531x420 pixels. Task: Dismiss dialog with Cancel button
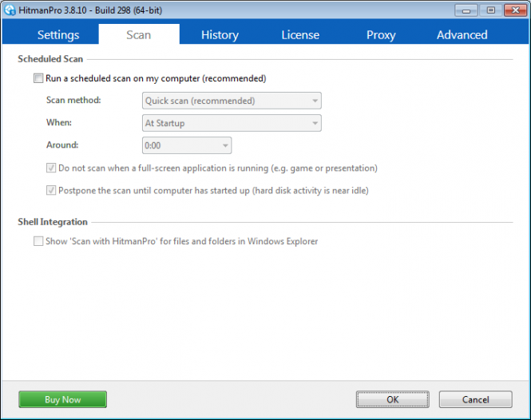click(475, 400)
